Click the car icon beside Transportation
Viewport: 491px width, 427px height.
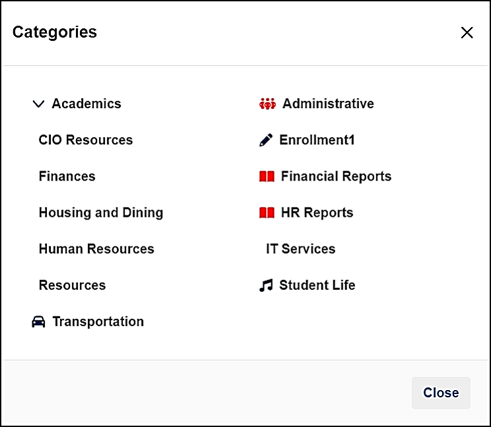click(39, 322)
